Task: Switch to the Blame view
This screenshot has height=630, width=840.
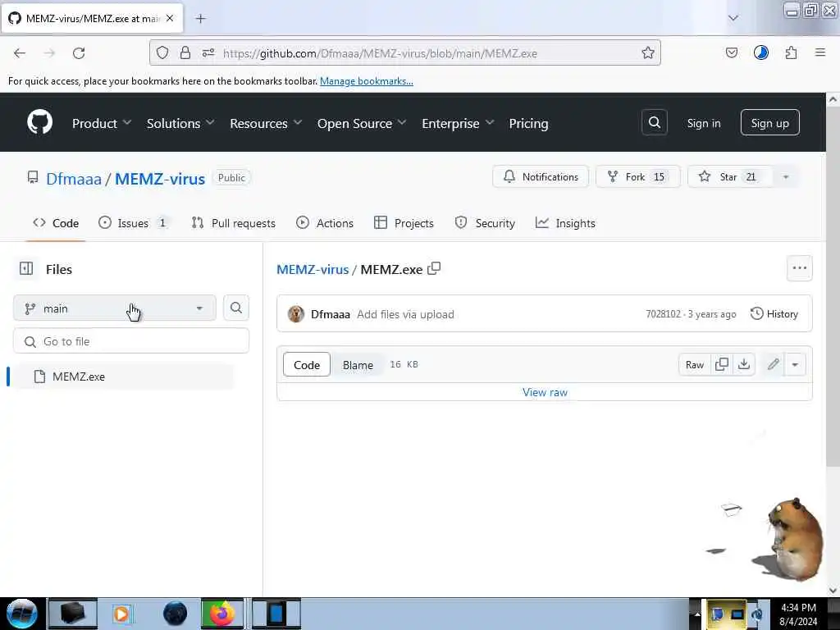Action: pyautogui.click(x=358, y=365)
